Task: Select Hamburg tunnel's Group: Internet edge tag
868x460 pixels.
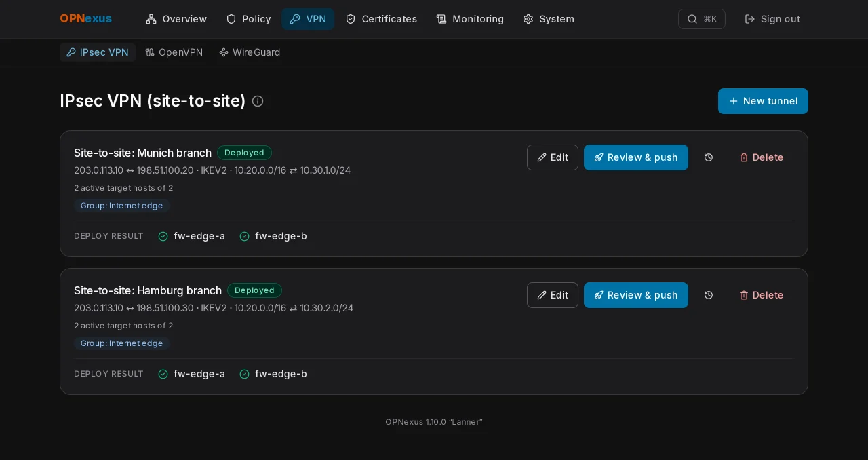Action: [122, 343]
